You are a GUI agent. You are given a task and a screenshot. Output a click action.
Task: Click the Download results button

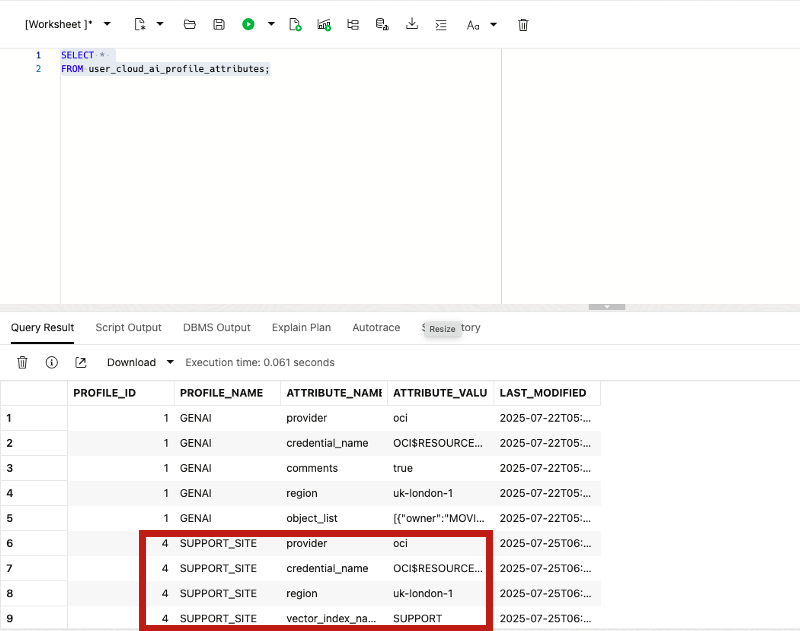[x=131, y=362]
